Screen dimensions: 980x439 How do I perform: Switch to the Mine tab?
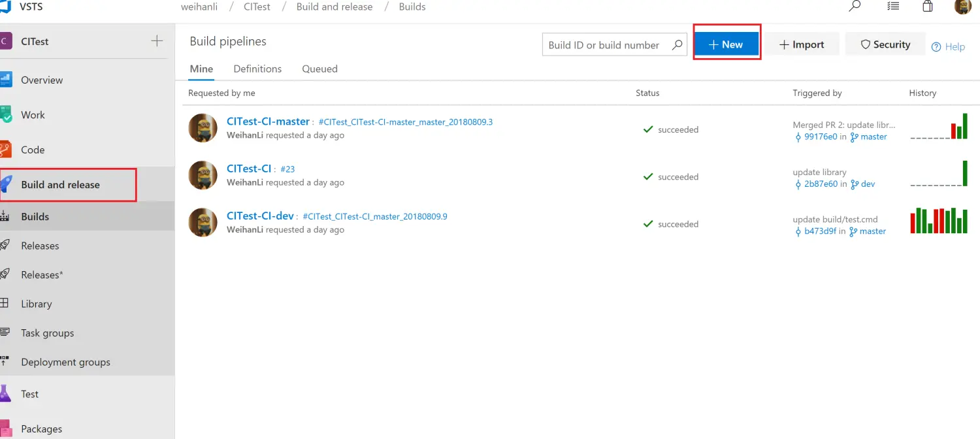click(201, 69)
